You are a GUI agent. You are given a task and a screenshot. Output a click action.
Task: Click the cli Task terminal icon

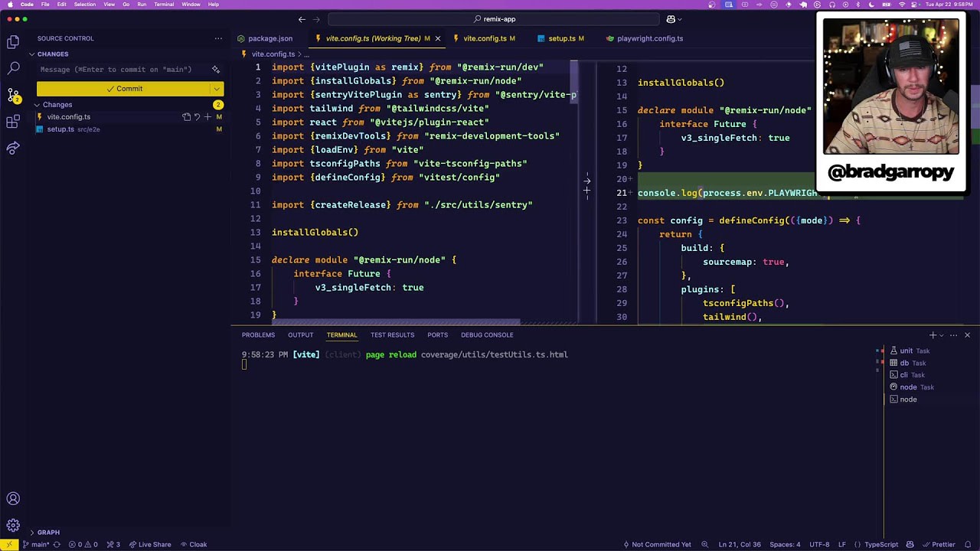(893, 375)
